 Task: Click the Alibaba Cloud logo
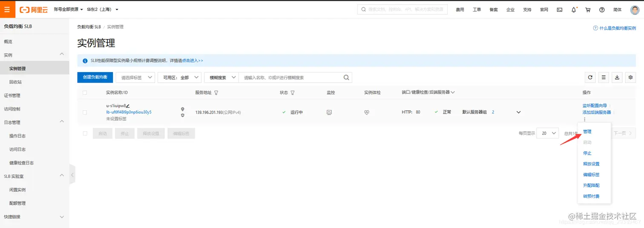[33, 9]
